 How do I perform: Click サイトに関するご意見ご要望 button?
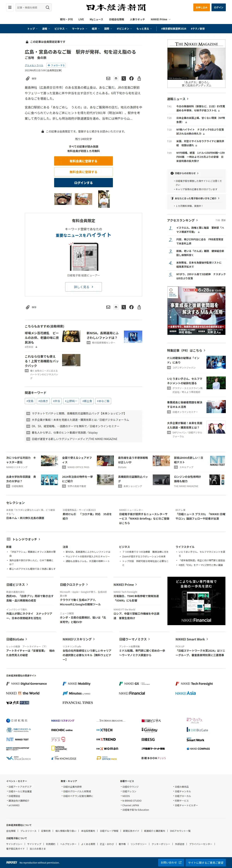coord(206,863)
